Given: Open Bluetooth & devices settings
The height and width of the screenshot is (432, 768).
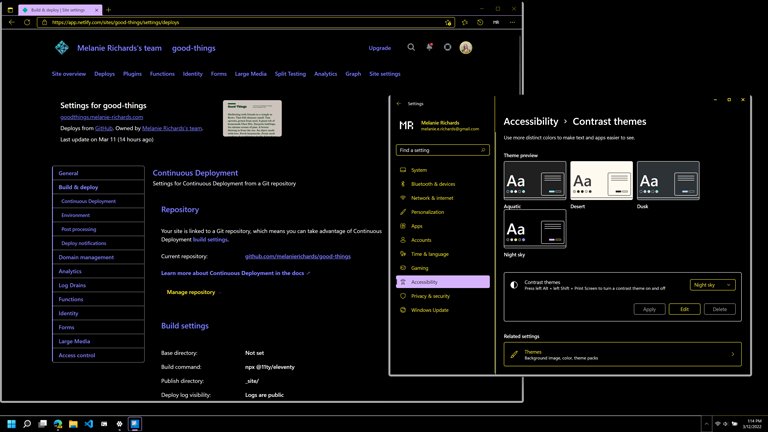Looking at the screenshot, I should (442, 184).
